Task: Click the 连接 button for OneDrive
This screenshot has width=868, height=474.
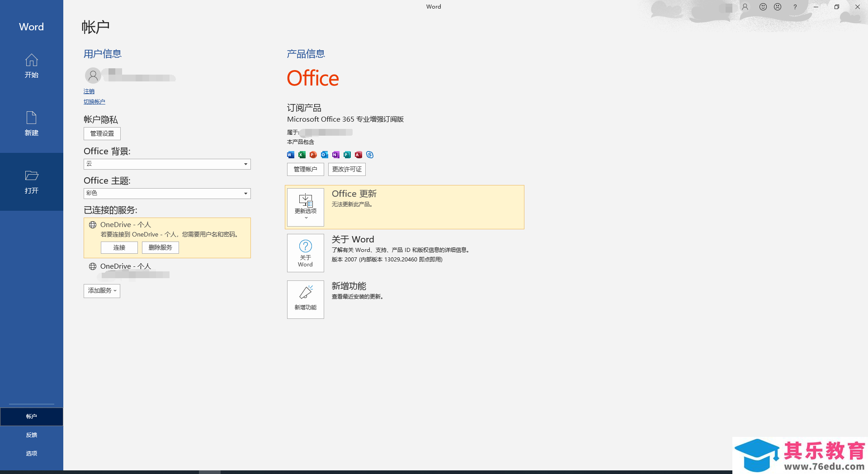Action: click(x=119, y=247)
